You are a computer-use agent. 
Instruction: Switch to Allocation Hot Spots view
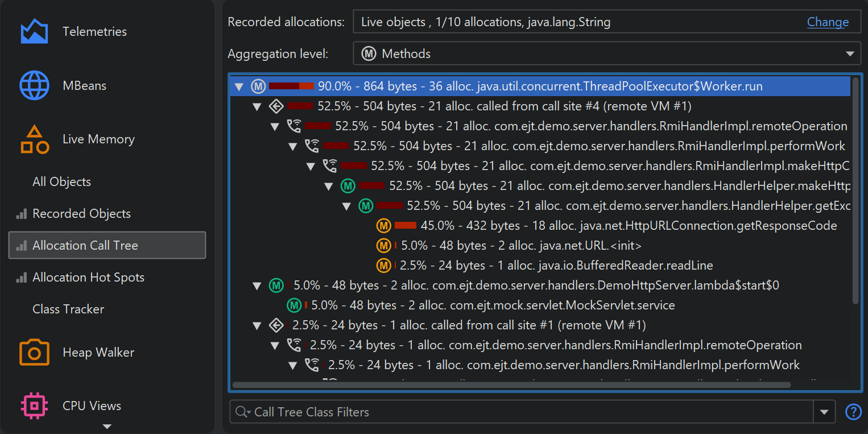(x=88, y=278)
